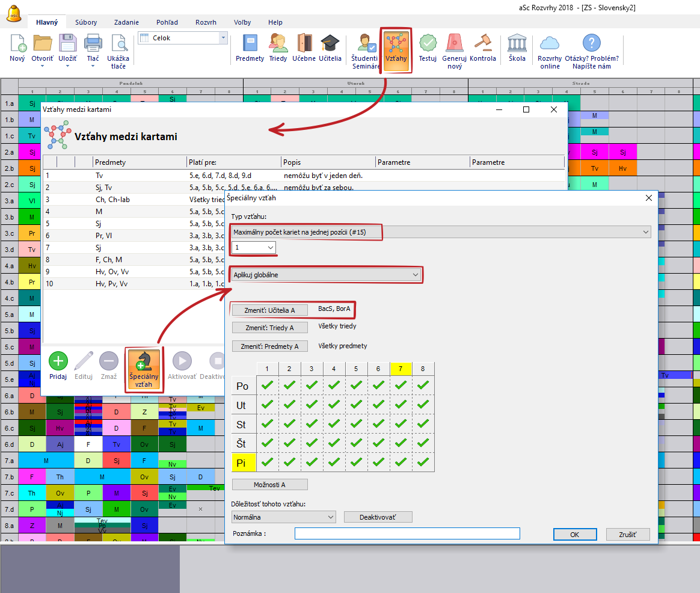Toggle the Pi row period 8 checkmark
700x593 pixels.
click(423, 462)
